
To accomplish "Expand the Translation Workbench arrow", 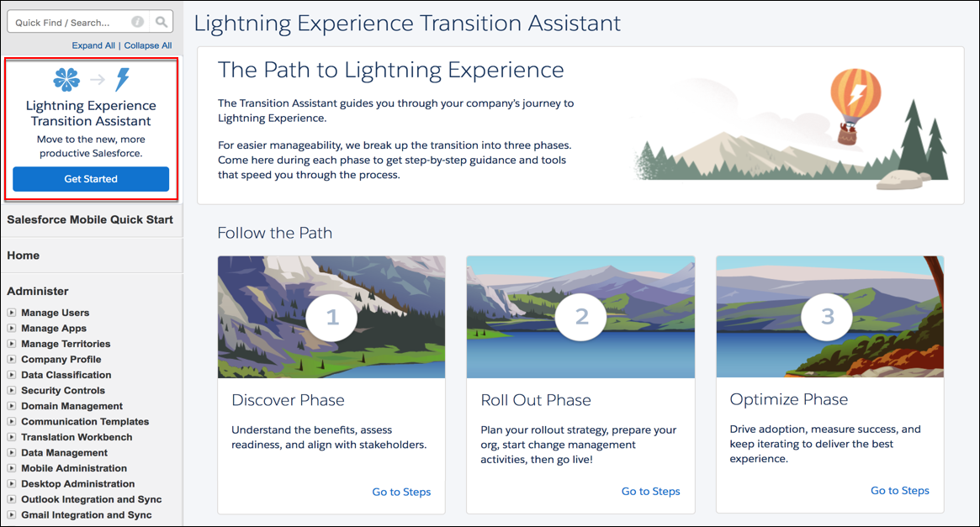I will click(11, 437).
